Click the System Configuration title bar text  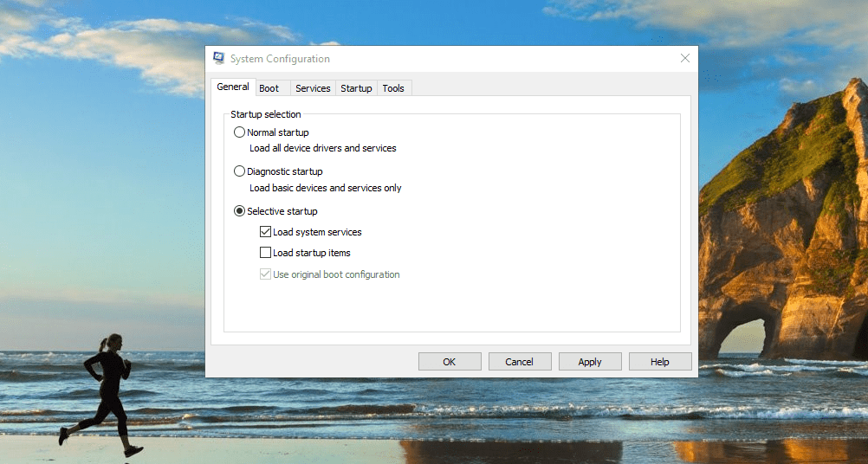280,59
